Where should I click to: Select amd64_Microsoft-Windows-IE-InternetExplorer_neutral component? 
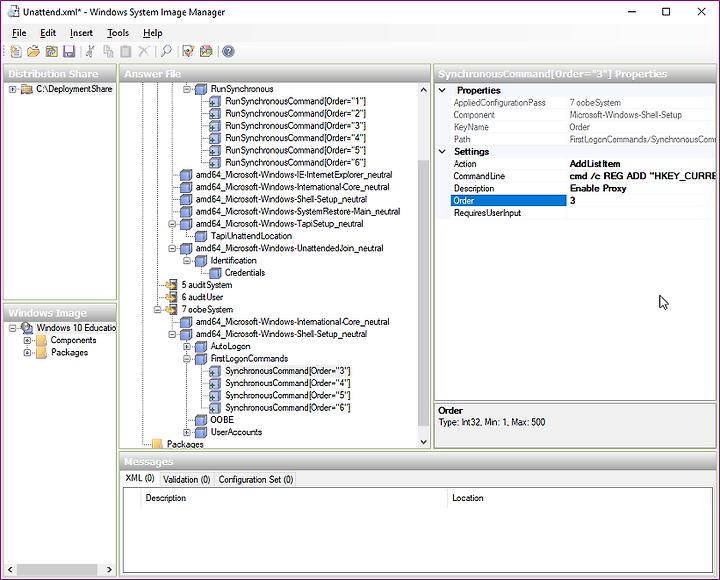point(294,175)
